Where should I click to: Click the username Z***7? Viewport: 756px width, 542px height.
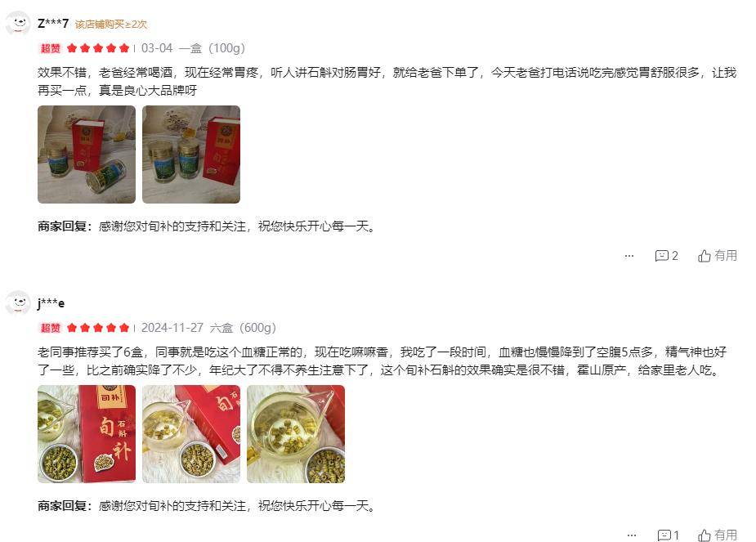point(53,23)
